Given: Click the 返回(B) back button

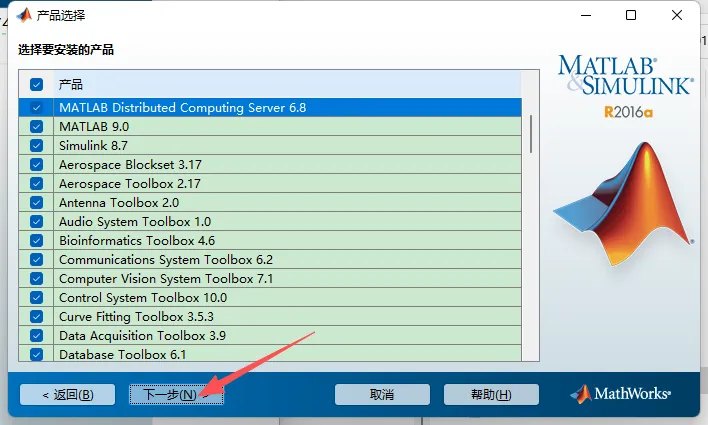Looking at the screenshot, I should coord(67,395).
